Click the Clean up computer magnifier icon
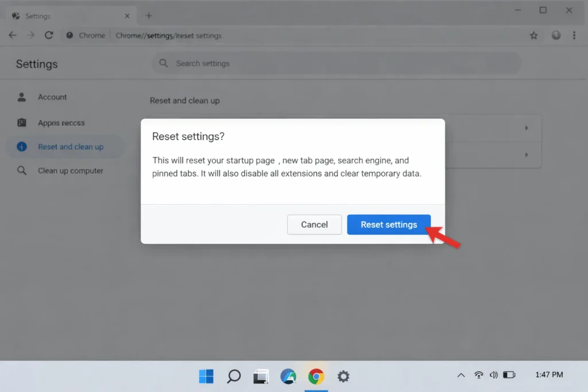This screenshot has width=588, height=392. [22, 170]
